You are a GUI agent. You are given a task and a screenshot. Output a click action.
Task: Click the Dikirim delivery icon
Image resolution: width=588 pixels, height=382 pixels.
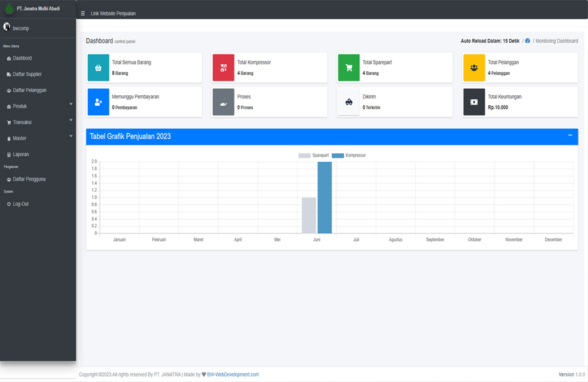349,102
